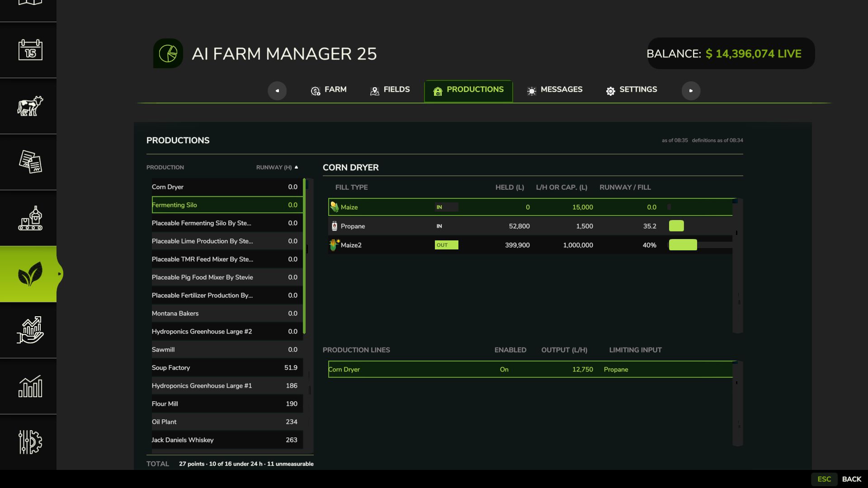Viewport: 868px width, 488px height.
Task: Click the Maize2 dried corn icon
Action: tap(335, 245)
